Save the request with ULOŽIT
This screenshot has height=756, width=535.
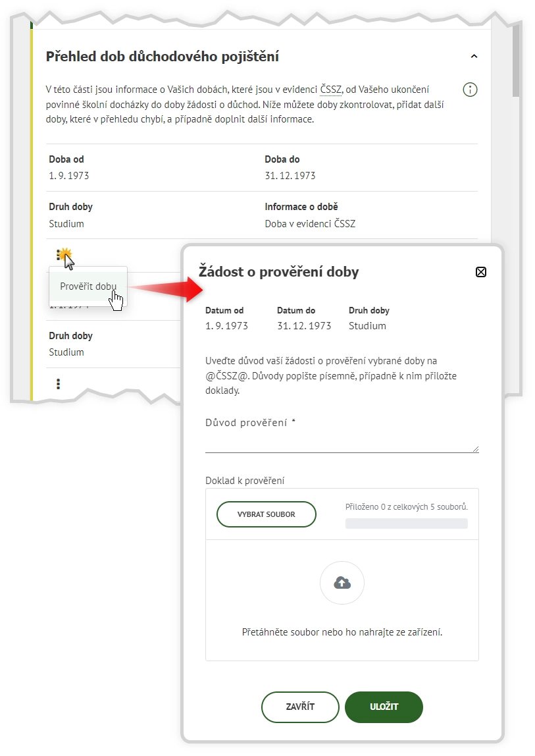click(x=384, y=707)
